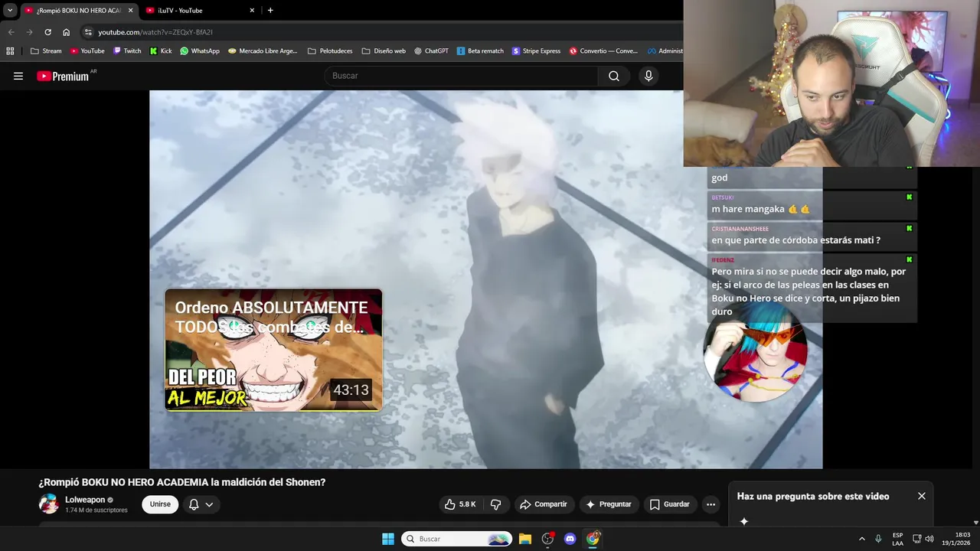
Task: Click the video title ¿Rompió BOKU NO HERO ACADEMIA
Action: (x=182, y=482)
